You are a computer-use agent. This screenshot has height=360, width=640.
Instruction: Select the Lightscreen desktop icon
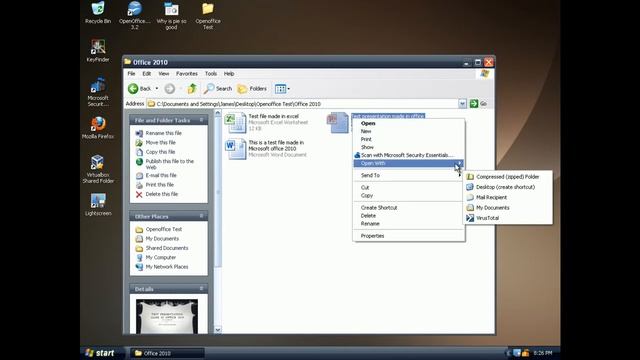point(98,204)
